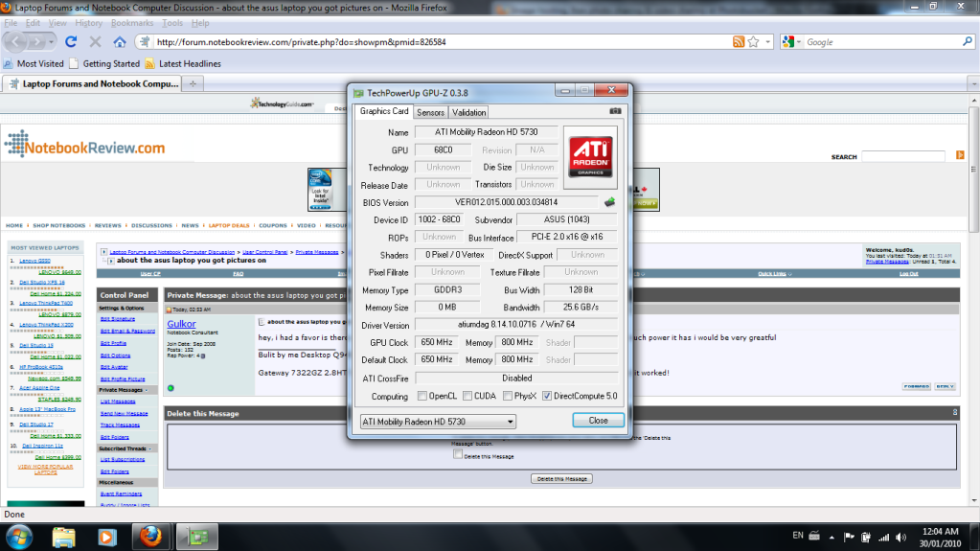Tick the Delete this Message checkbox
Screen dimensions: 980x551
[x=458, y=454]
